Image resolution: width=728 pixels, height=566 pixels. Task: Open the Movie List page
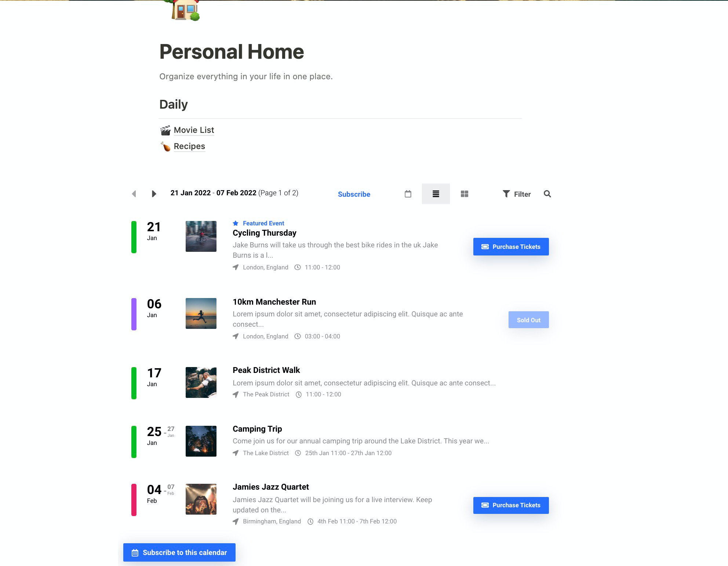click(194, 130)
